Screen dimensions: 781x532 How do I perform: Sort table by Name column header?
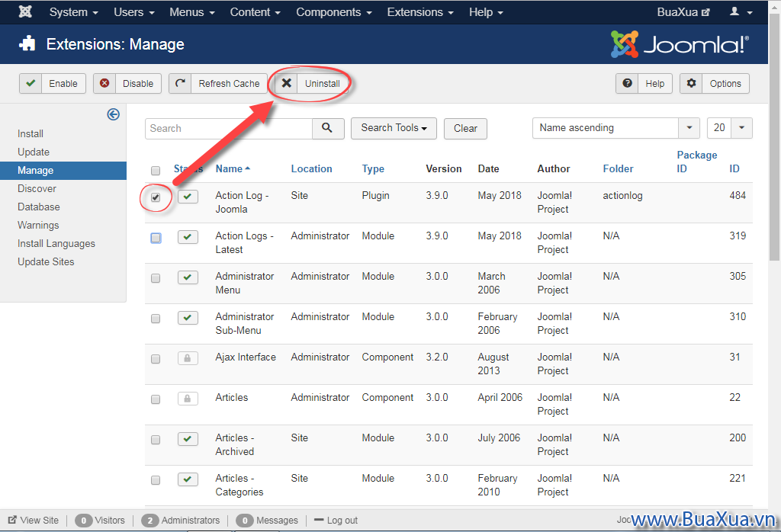pyautogui.click(x=233, y=168)
